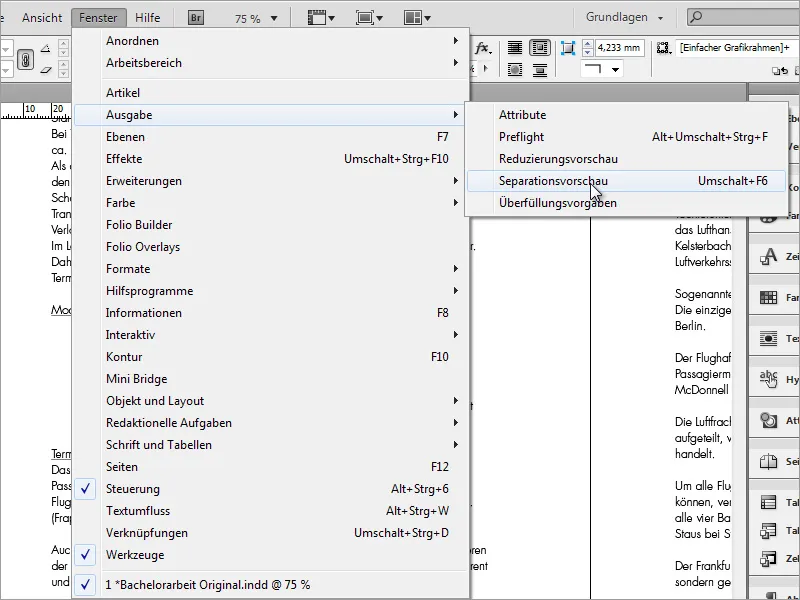The image size is (800, 600).
Task: Choose Preflight from the Ausgabe submenu
Action: pyautogui.click(x=626, y=137)
